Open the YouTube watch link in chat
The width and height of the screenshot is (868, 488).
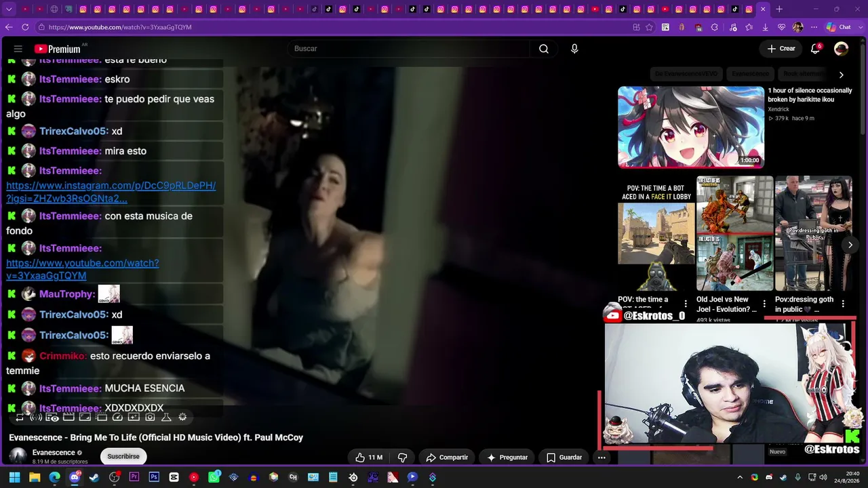click(x=83, y=269)
